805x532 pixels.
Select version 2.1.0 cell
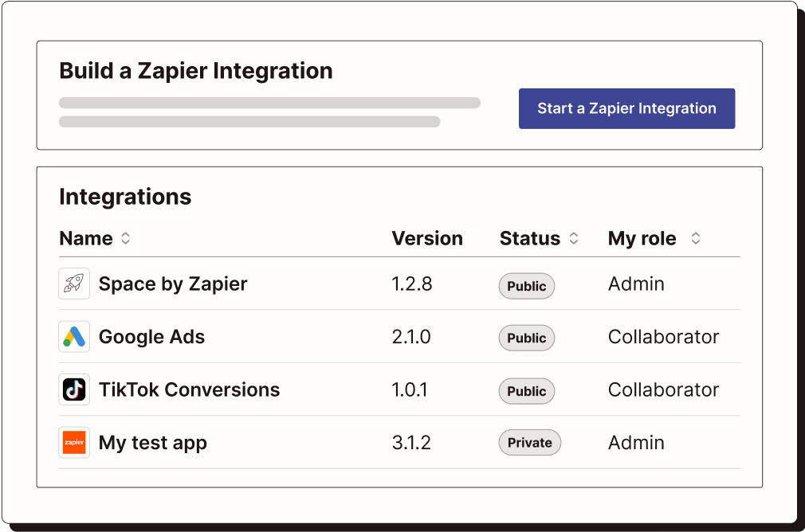click(x=411, y=337)
